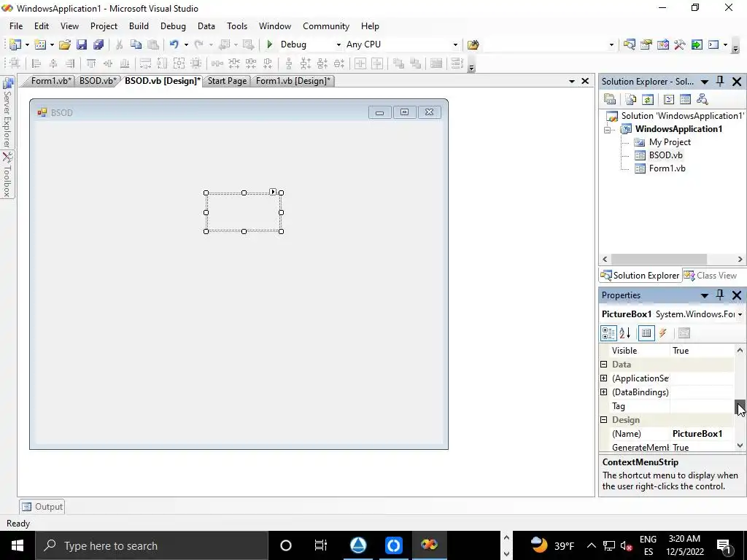
Task: Click View Designer icon in Solution Explorer
Action: 685,99
